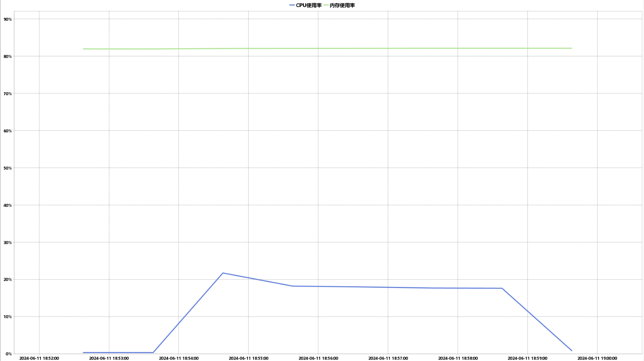Click the CPU line peak near 22%
Screen dimensions: 644x361
click(223, 273)
